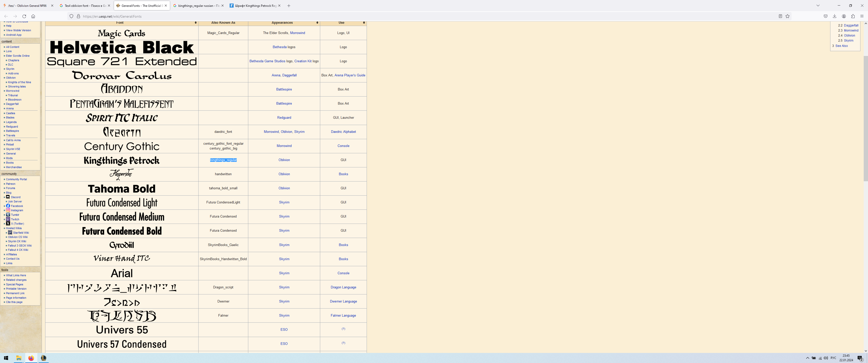Click the Bethesda Game Studios link

pyautogui.click(x=267, y=61)
